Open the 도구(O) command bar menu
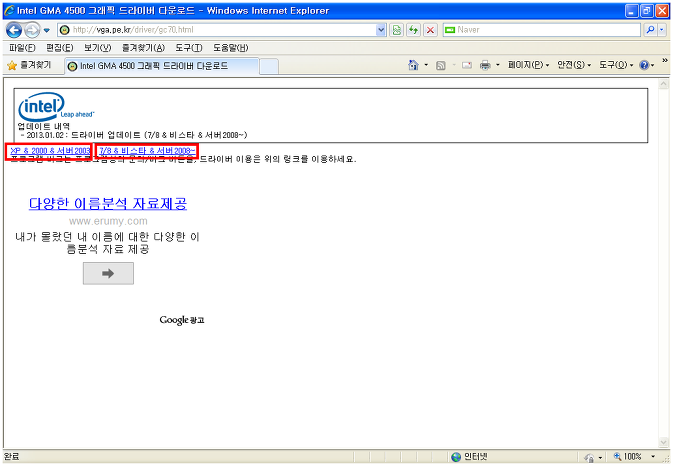The image size is (673, 466). (x=616, y=65)
